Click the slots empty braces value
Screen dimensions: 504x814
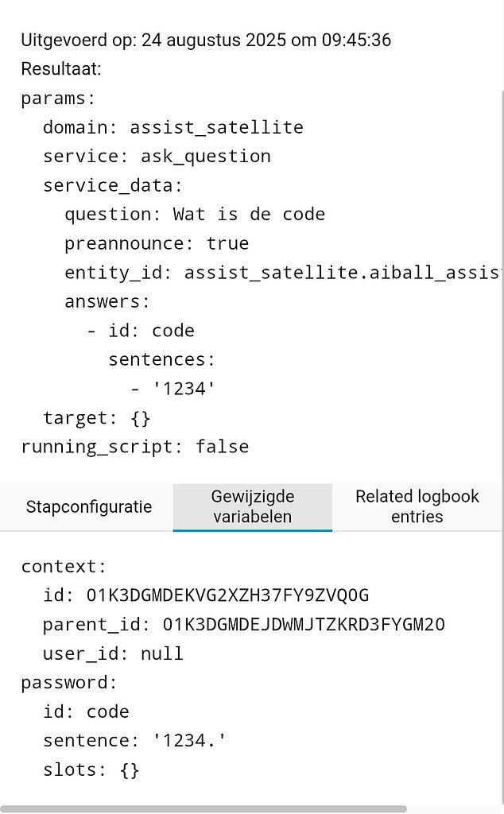point(133,769)
